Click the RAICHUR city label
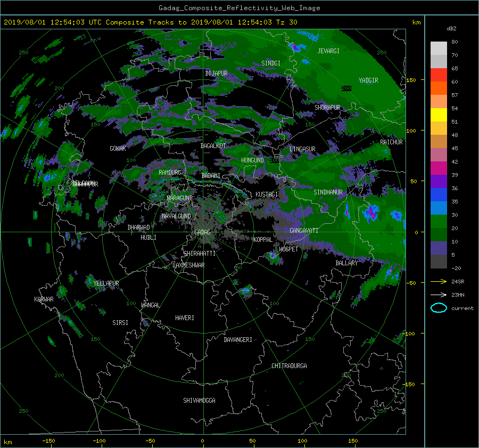This screenshot has width=479, height=448. coord(391,142)
